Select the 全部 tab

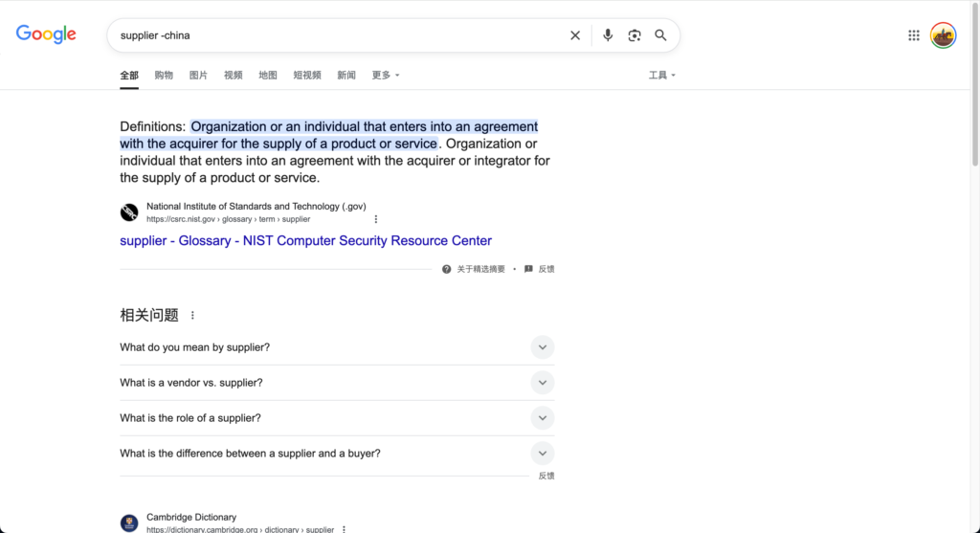[x=129, y=76]
